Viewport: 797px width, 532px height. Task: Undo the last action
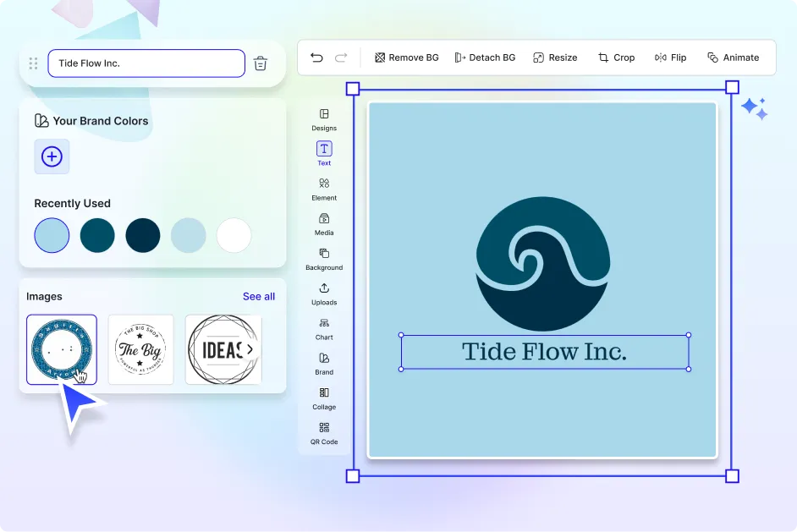tap(316, 57)
